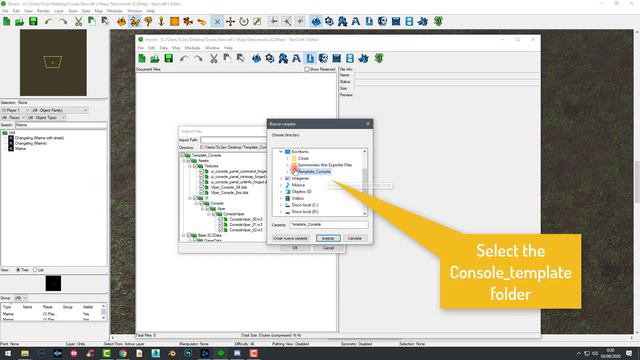This screenshot has width=640, height=360.
Task: Select the Terrain layer icon in main toolbar
Action: coord(121,22)
